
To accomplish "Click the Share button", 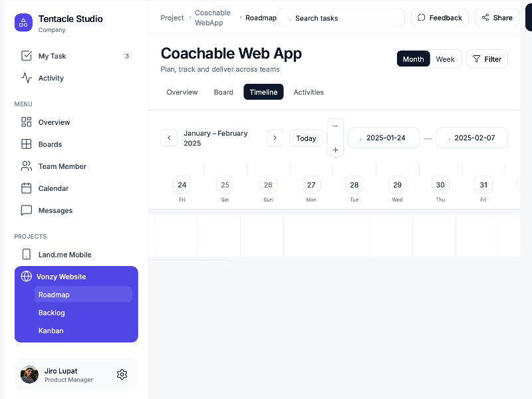I will click(497, 18).
